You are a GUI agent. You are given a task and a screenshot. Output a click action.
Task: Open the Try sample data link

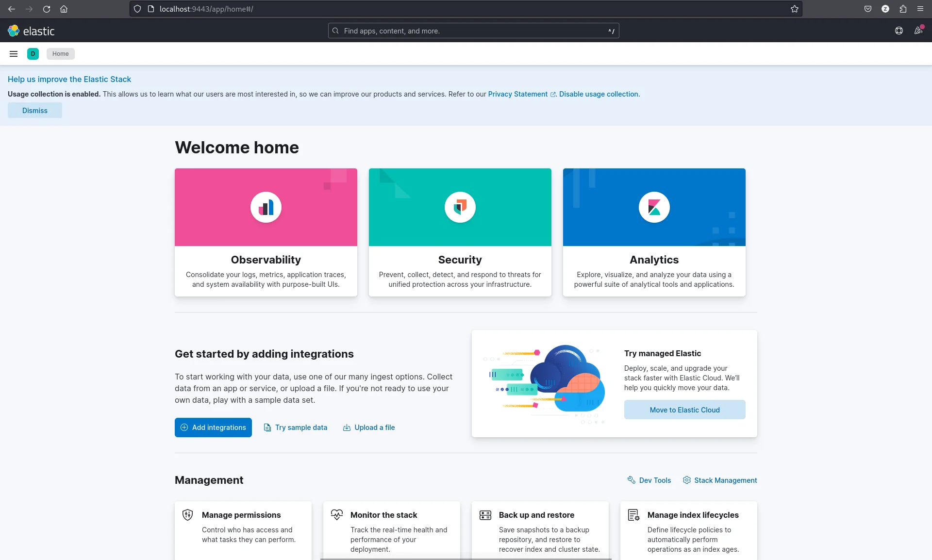tap(296, 428)
